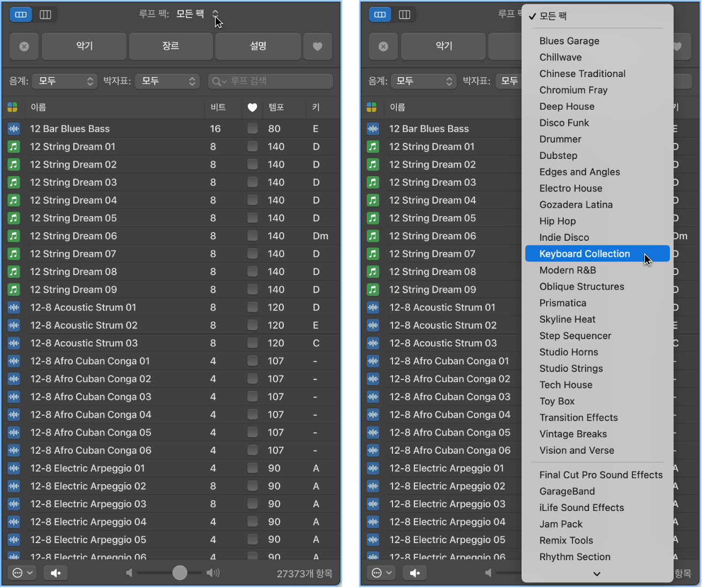
Task: Clear filters with X button in right panel
Action: [383, 47]
